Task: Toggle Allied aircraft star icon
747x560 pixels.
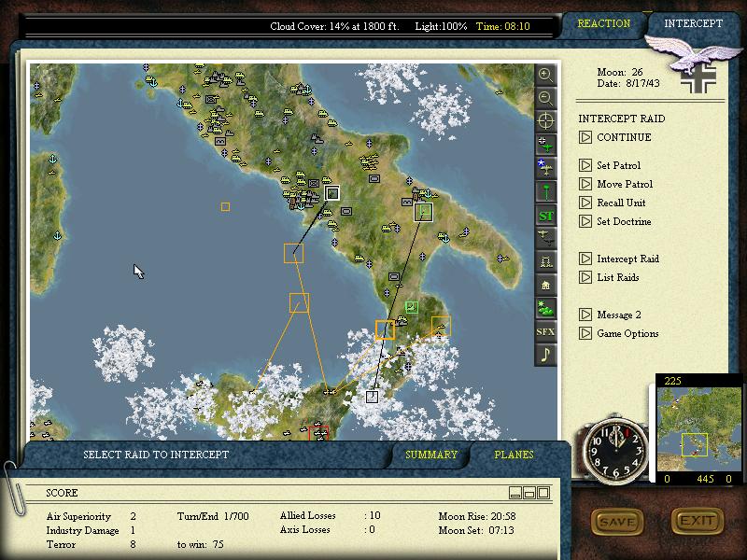Action: coord(545,168)
